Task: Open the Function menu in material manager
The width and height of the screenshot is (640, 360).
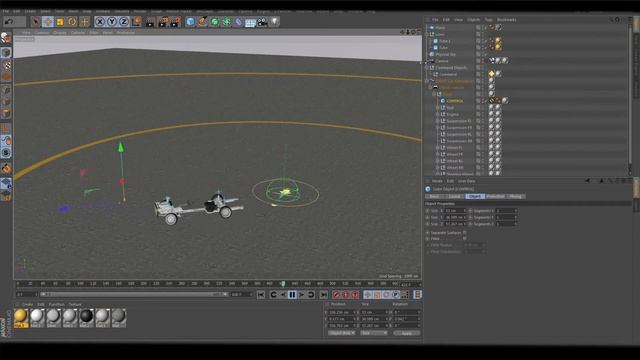Action: [57, 304]
